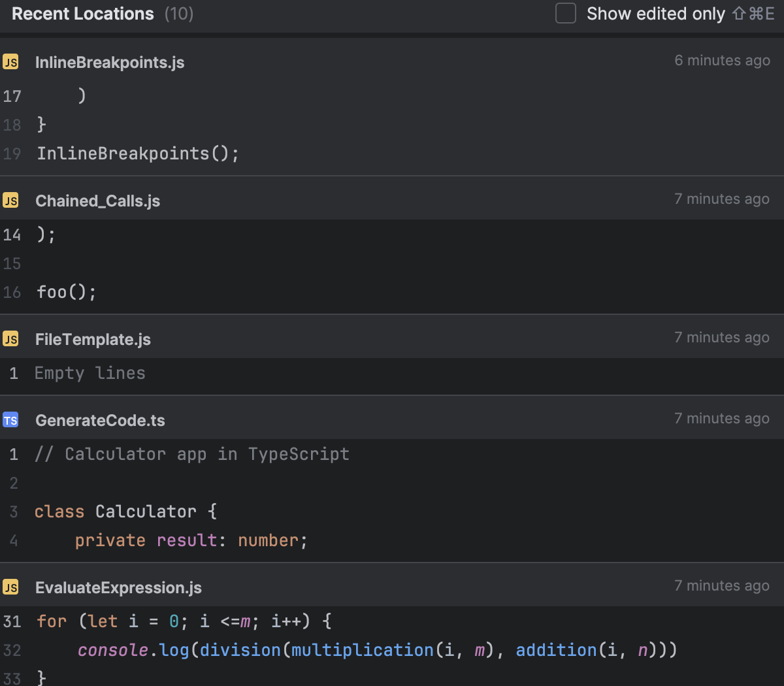Select the Empty lines entry in FileTemplate.js
The height and width of the screenshot is (686, 784).
click(90, 372)
